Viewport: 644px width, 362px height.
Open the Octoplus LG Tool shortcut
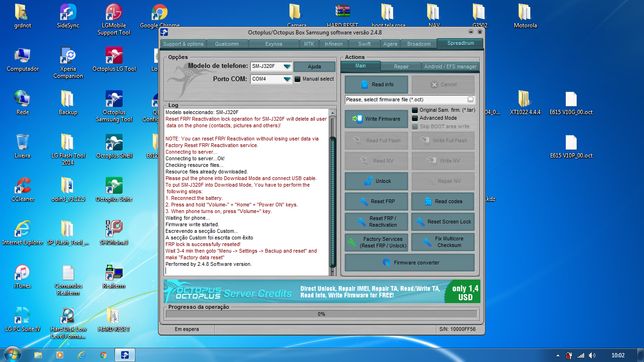(x=114, y=60)
